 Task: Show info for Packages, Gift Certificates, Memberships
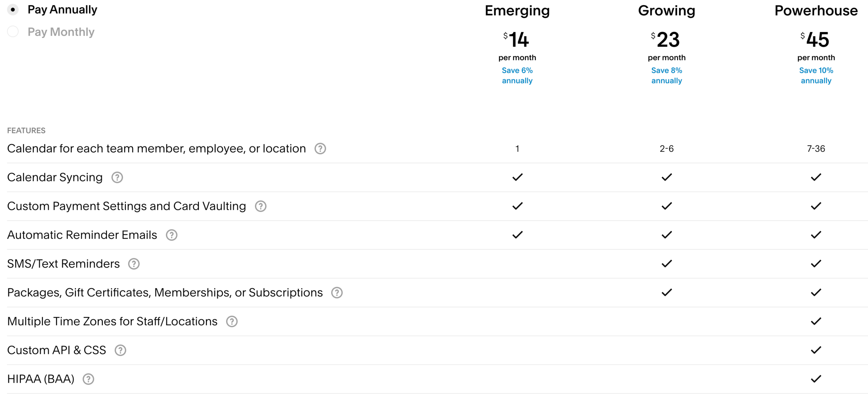(x=337, y=293)
